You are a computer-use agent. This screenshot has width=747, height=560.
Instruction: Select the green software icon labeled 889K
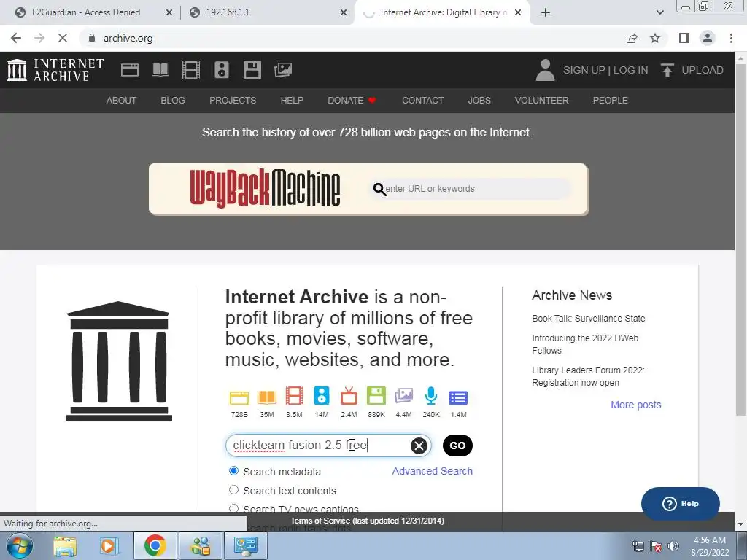point(376,396)
